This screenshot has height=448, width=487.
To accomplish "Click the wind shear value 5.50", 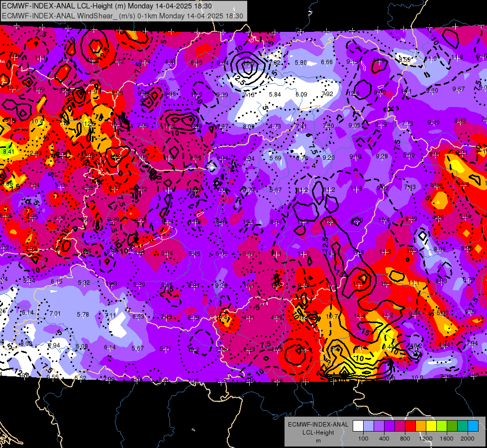I will (408, 155).
